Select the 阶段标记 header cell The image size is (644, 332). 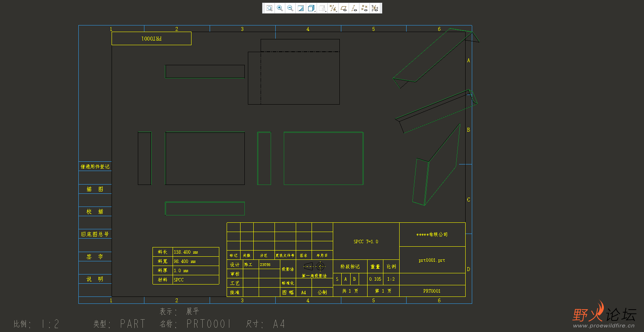coord(350,266)
